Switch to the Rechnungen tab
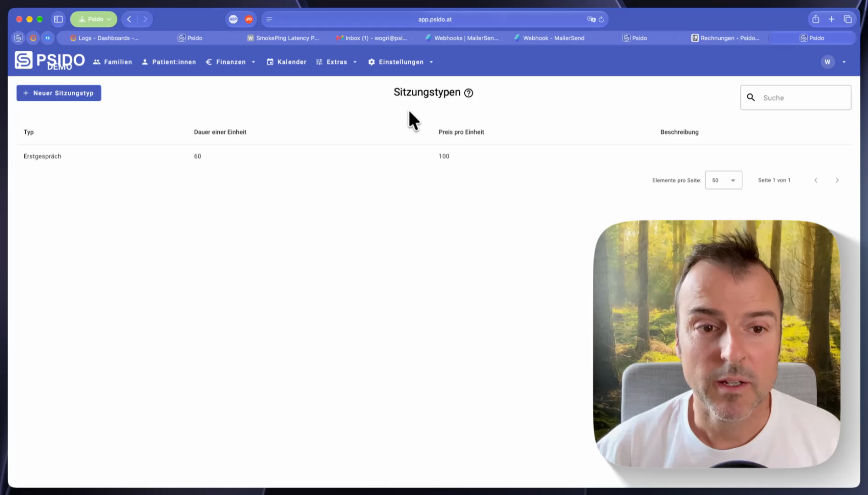The width and height of the screenshot is (868, 495). (x=726, y=38)
